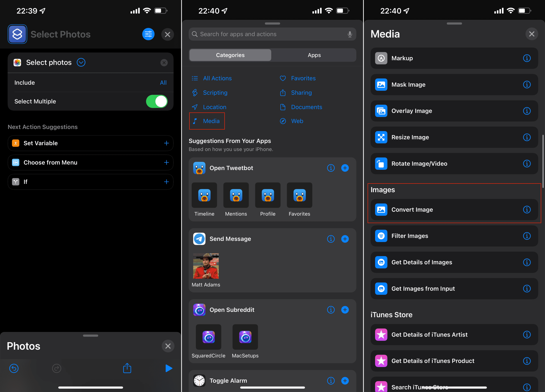Open shortcut settings sliders icon
The width and height of the screenshot is (545, 392).
148,34
